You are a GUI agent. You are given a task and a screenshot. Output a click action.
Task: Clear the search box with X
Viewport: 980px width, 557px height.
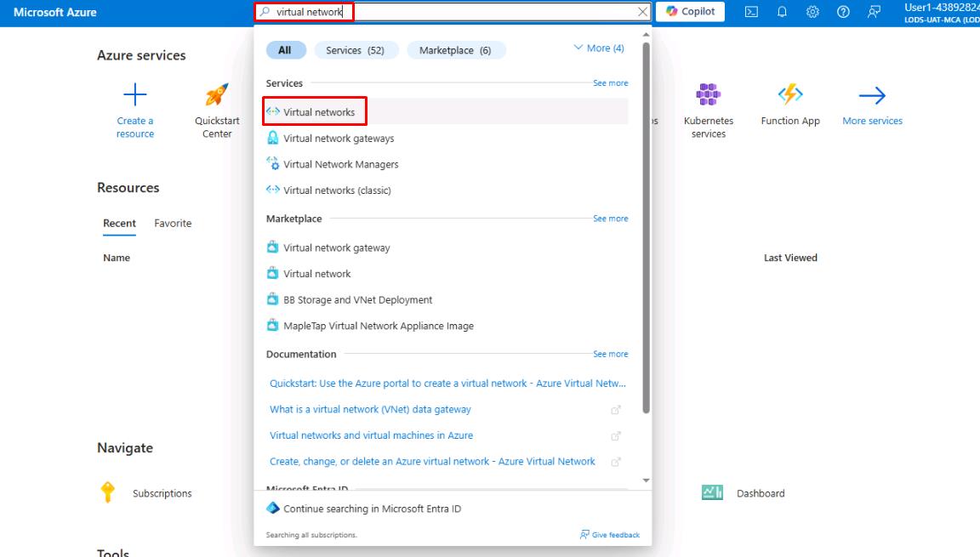tap(642, 12)
